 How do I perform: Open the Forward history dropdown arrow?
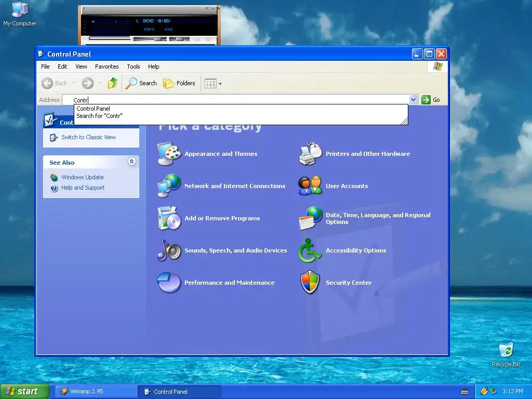point(100,83)
